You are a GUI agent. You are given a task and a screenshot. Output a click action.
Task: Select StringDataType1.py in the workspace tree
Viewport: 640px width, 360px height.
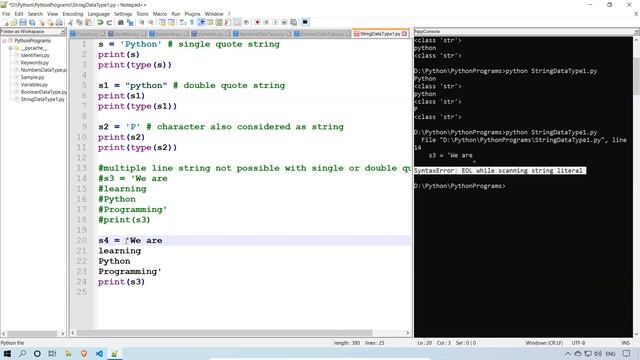tap(42, 100)
